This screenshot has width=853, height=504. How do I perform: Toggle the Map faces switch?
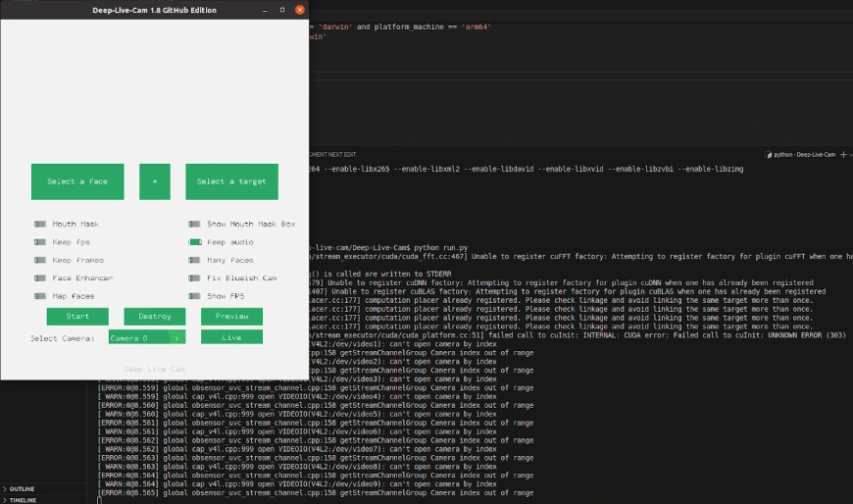click(x=40, y=296)
